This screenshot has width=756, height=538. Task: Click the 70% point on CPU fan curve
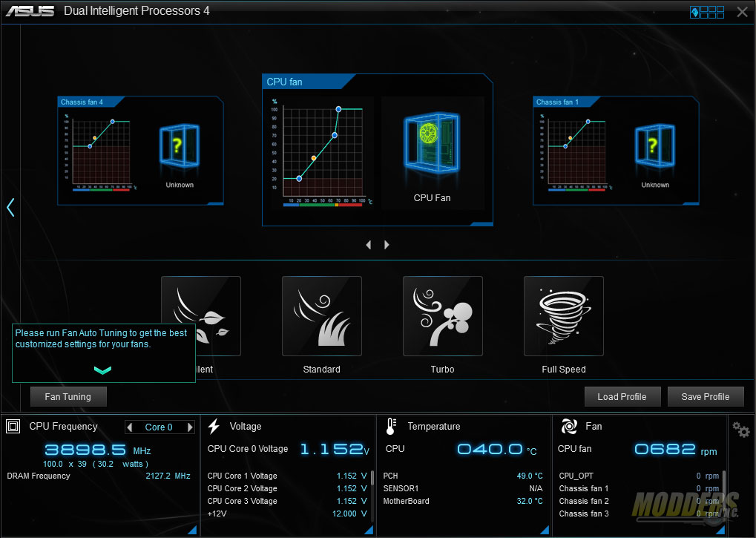click(x=335, y=136)
